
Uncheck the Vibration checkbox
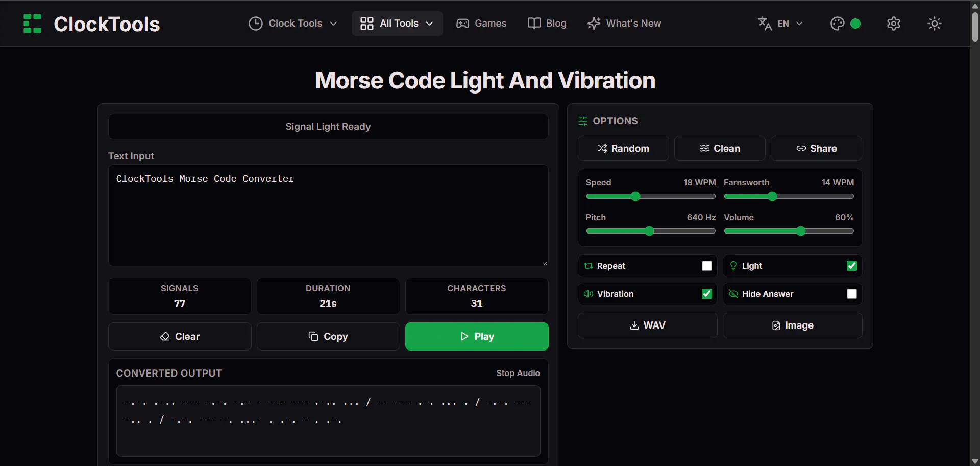click(707, 294)
